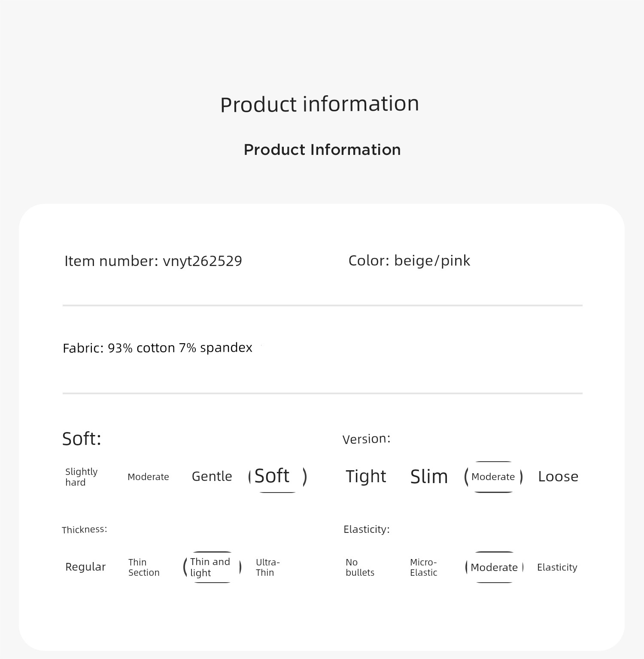
Task: Select the Moderate elasticity option
Action: pyautogui.click(x=495, y=567)
